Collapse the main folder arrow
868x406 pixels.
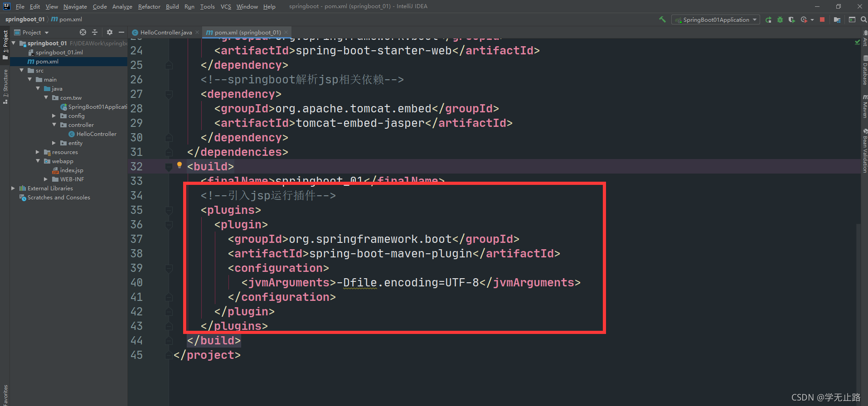(30, 79)
